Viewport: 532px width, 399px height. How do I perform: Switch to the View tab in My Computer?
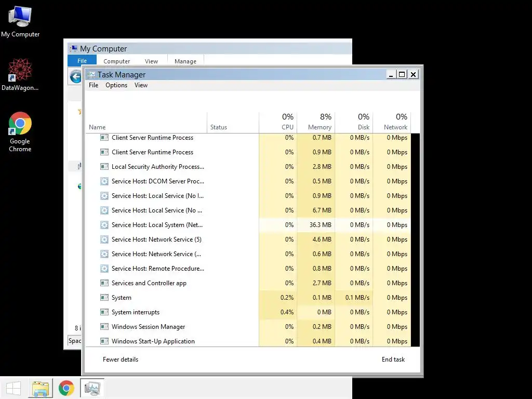point(151,61)
